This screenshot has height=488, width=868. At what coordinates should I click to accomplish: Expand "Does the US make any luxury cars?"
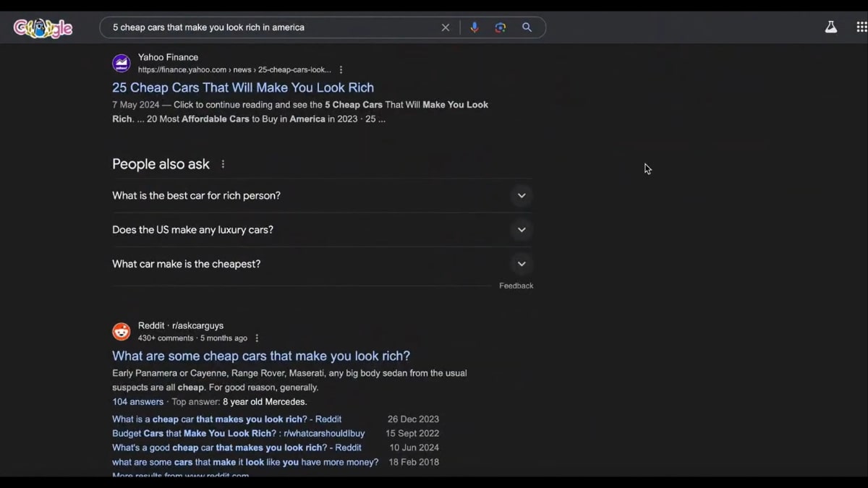[521, 230]
